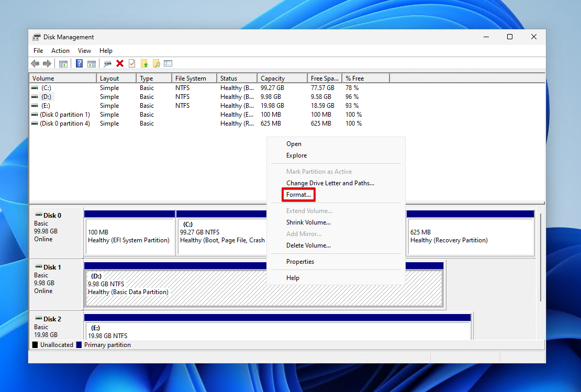Select Shrink Volume from the context menu
Viewport: 581px width, 392px height.
309,222
